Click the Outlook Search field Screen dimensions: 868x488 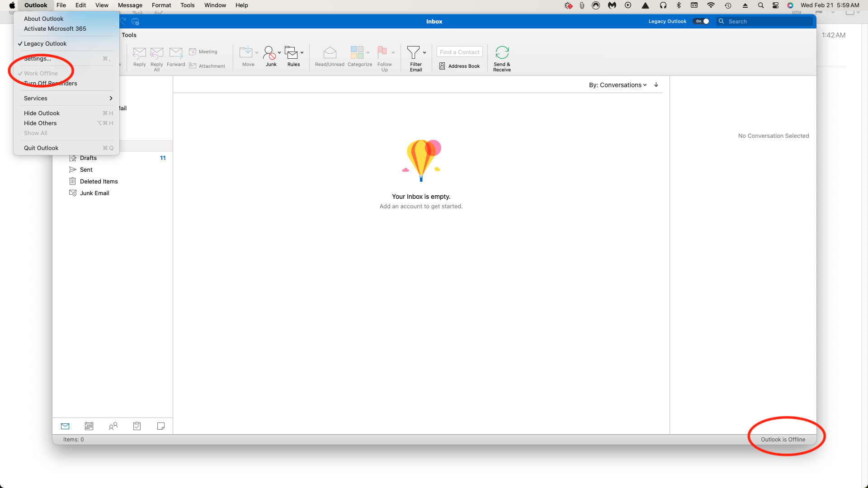[765, 21]
